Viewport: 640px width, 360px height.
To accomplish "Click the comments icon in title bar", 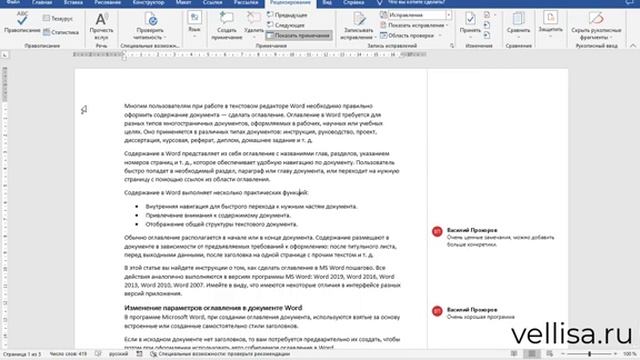I will pos(629,2).
